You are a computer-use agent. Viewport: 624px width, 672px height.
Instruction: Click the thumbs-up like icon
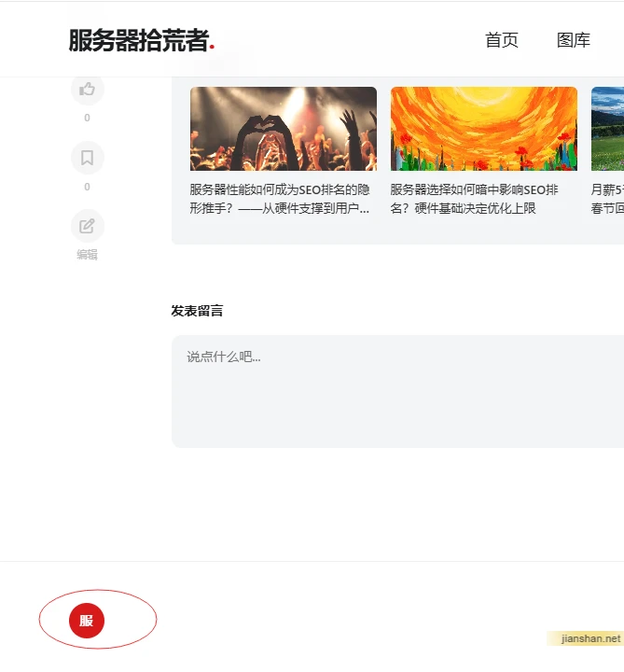click(x=88, y=90)
